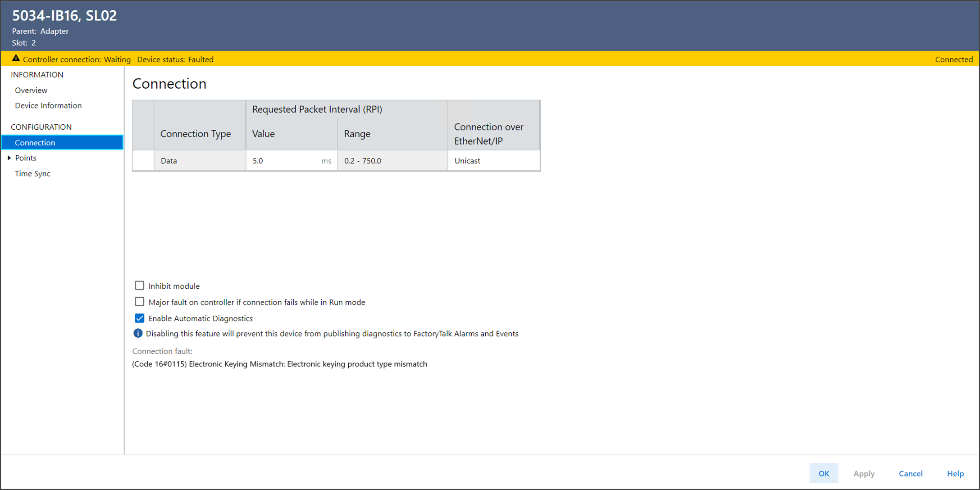Click the blue info icon near diagnostics note

click(x=138, y=334)
